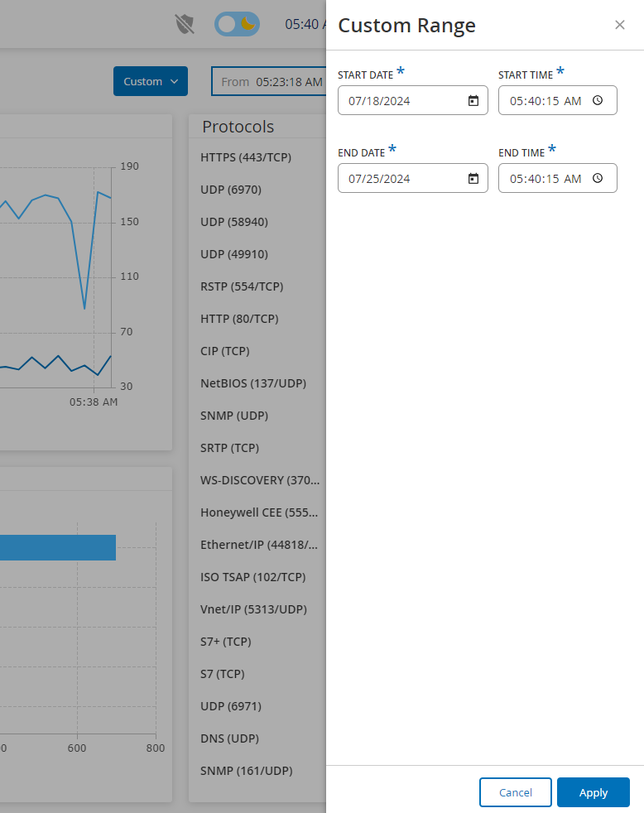
Task: Click the 05:38 AM marker on line chart
Action: [94, 402]
